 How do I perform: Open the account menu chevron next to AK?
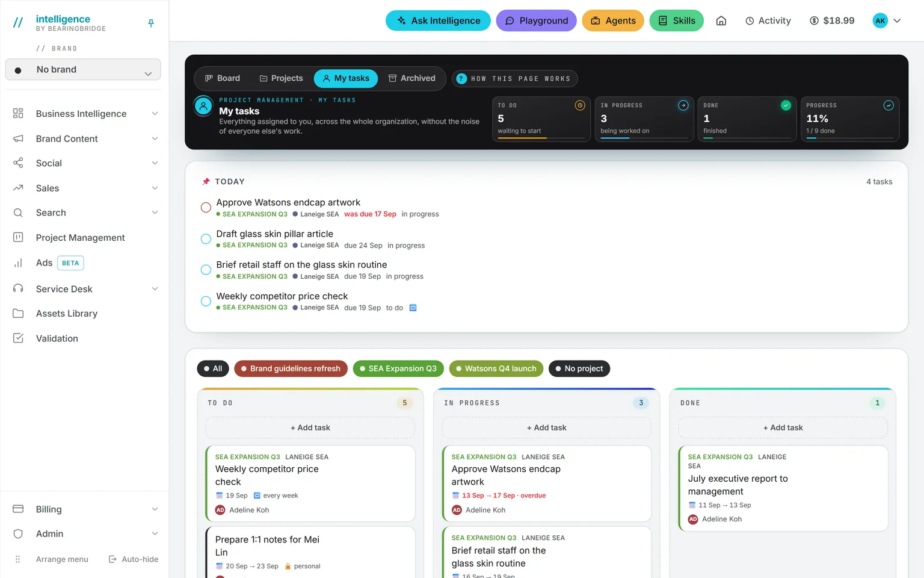point(897,20)
